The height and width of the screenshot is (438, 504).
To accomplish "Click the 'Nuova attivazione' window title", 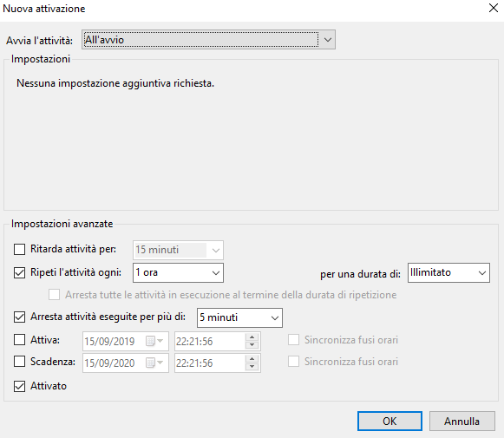I will coord(44,9).
